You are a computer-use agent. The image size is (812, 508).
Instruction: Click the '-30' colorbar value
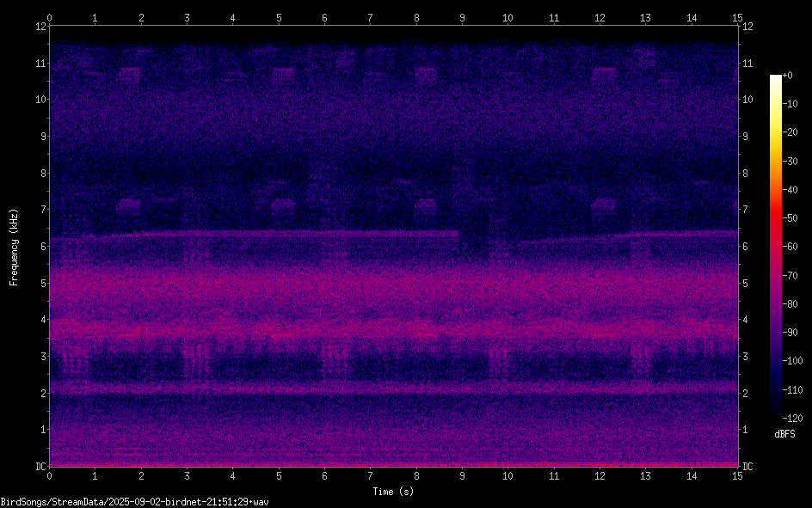pos(790,162)
